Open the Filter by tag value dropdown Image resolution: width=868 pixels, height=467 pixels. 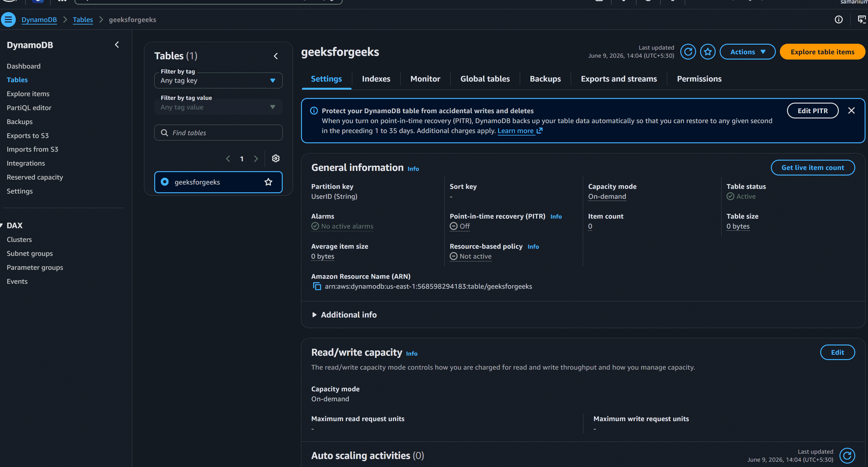point(218,107)
